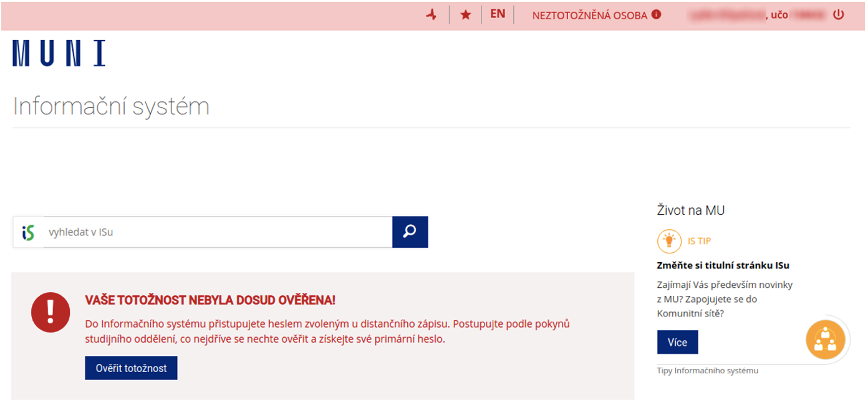Open Tipy Informačního systému link
This screenshot has width=868, height=412.
708,371
